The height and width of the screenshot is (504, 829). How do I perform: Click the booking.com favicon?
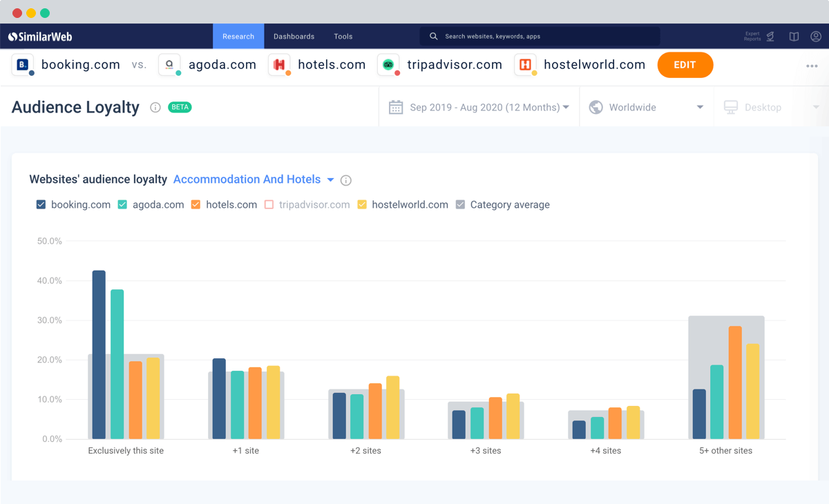23,65
